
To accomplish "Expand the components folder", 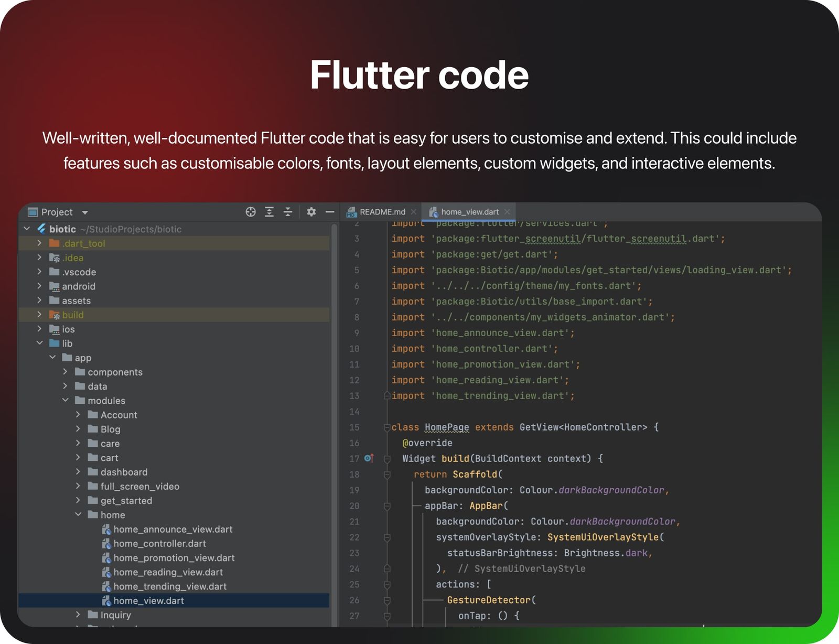I will (x=65, y=372).
